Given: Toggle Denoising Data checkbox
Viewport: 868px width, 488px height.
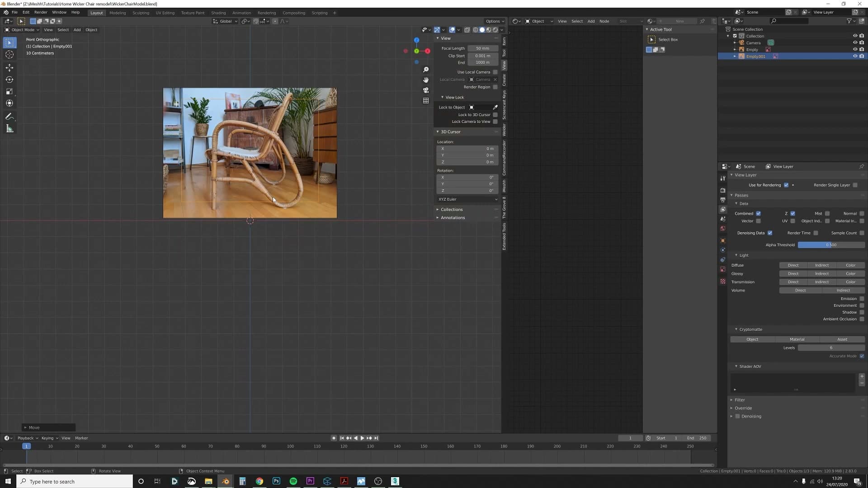Looking at the screenshot, I should (770, 233).
